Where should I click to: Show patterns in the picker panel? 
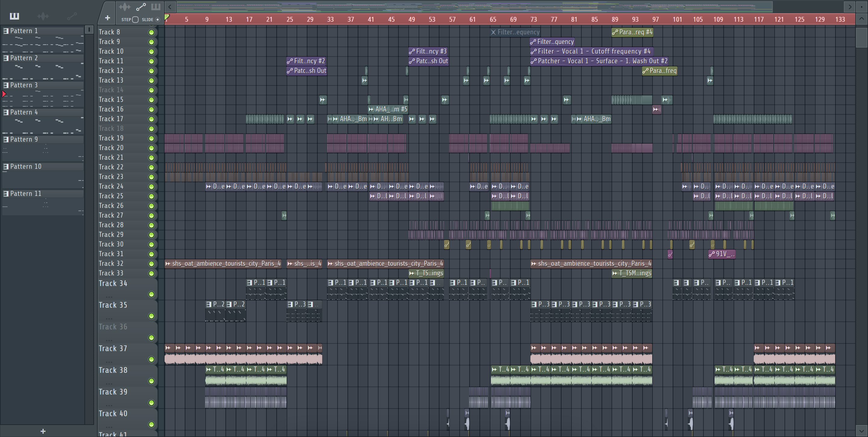pyautogui.click(x=14, y=16)
